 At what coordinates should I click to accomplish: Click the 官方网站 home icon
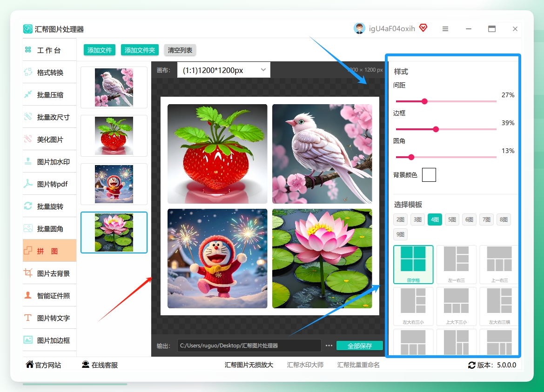[x=30, y=364]
